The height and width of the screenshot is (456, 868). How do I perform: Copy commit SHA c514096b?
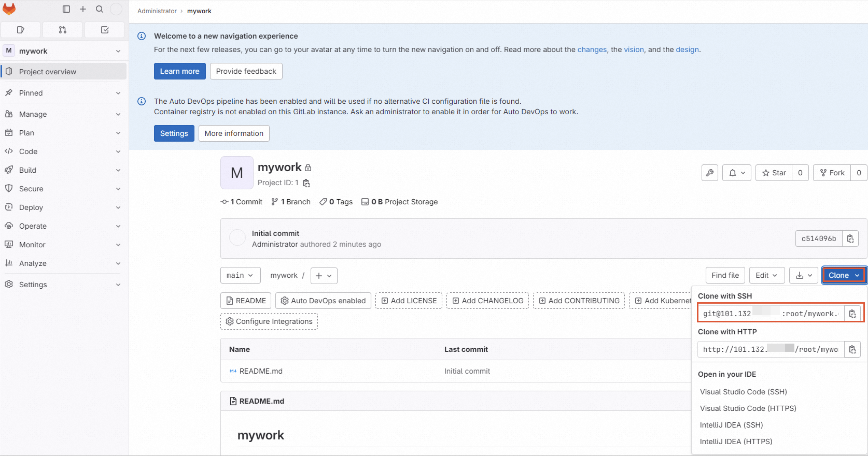tap(850, 239)
